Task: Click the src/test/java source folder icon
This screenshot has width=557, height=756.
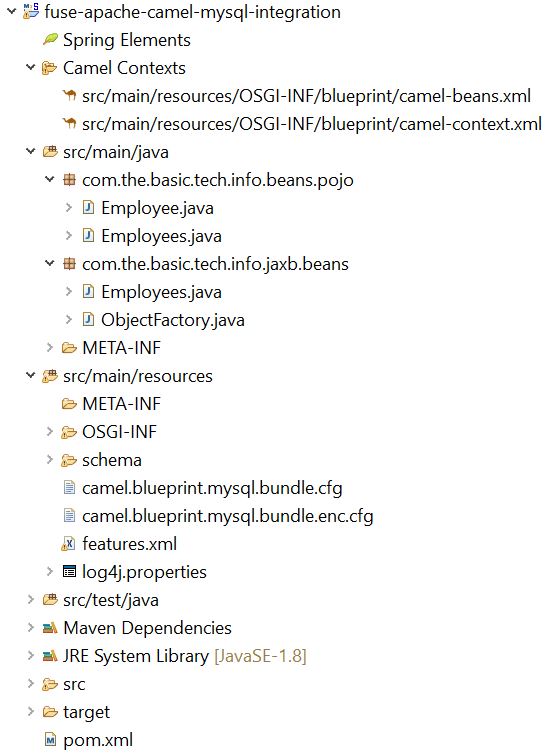Action: click(x=50, y=600)
